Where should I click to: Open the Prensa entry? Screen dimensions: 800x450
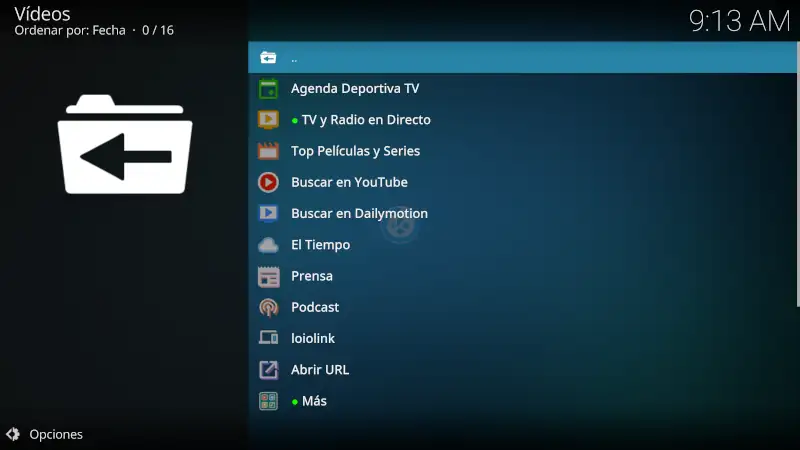click(522, 276)
